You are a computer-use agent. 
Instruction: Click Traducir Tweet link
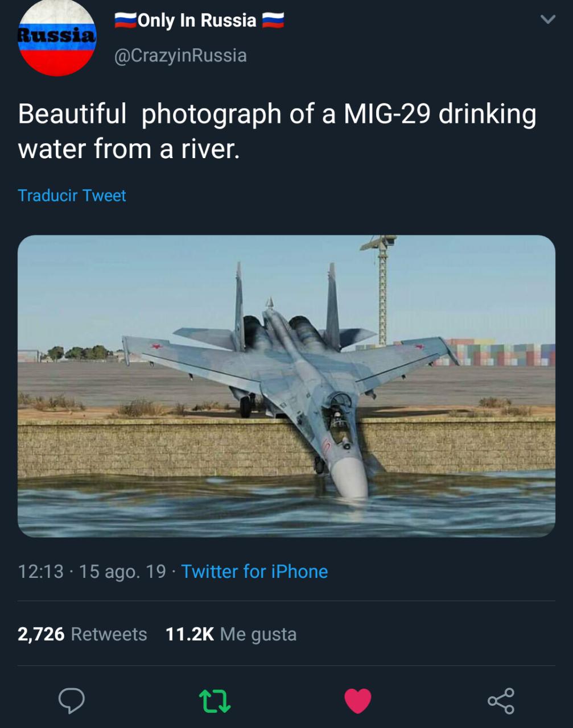72,196
